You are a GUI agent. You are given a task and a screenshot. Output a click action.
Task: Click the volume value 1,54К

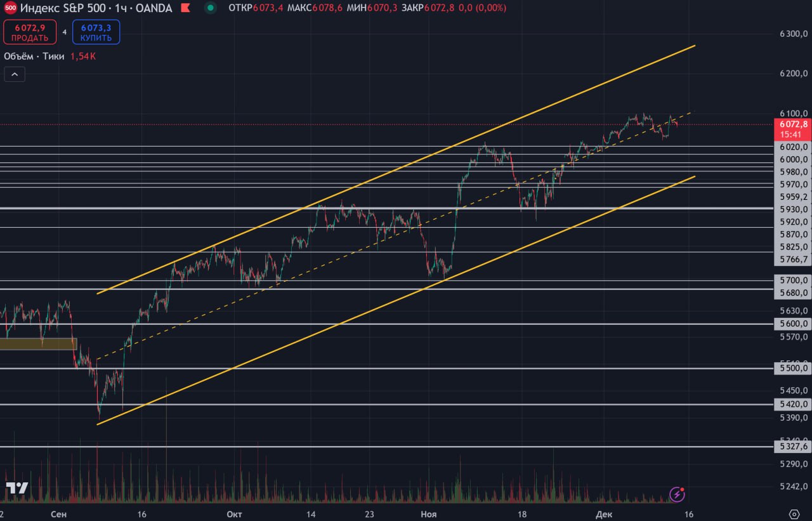tap(83, 56)
